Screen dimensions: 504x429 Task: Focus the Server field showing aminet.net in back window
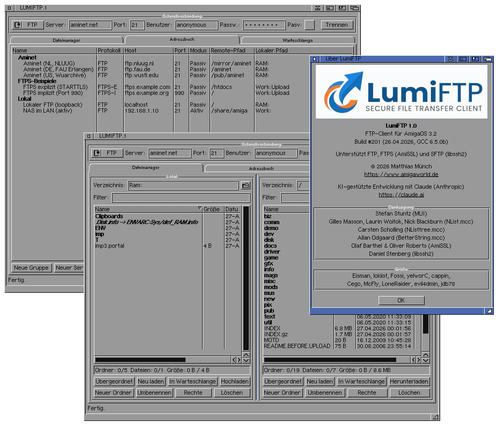(x=90, y=25)
